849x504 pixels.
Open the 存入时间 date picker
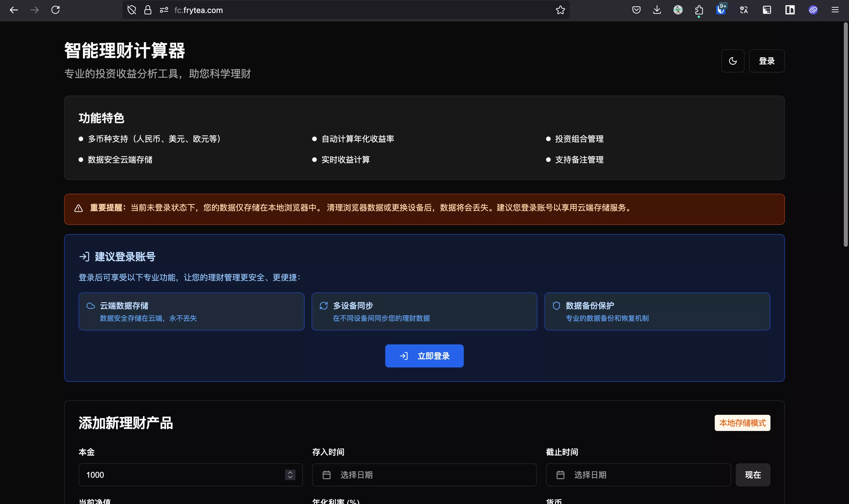424,475
